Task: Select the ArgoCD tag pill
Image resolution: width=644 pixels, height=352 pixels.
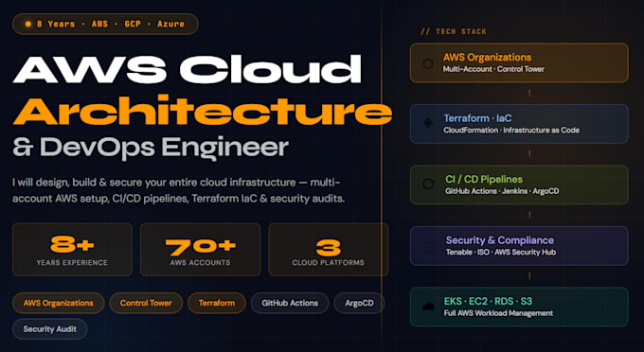Action: click(x=359, y=303)
